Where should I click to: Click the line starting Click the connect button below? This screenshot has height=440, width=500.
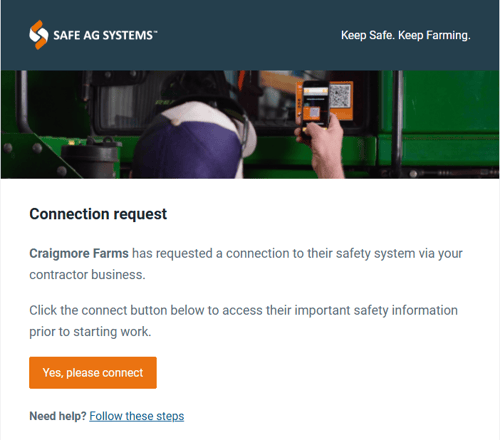click(243, 310)
